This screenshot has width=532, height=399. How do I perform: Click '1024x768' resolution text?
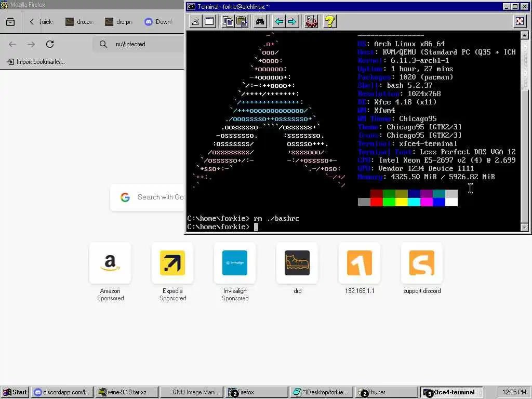424,94
